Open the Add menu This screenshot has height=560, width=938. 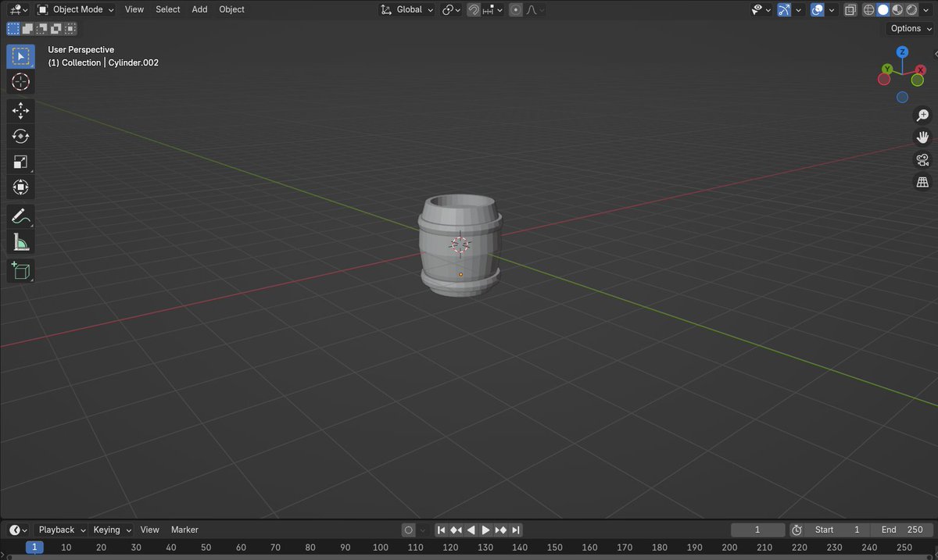(200, 10)
